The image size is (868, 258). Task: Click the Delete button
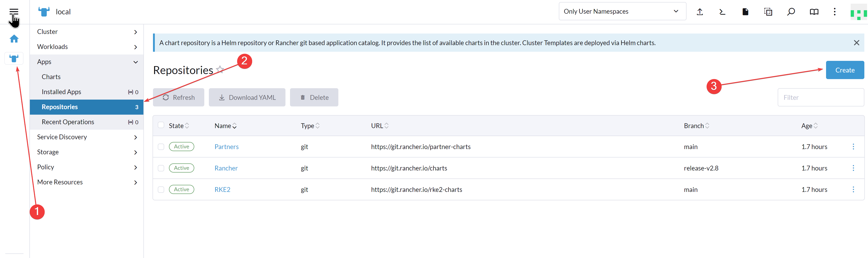[314, 97]
